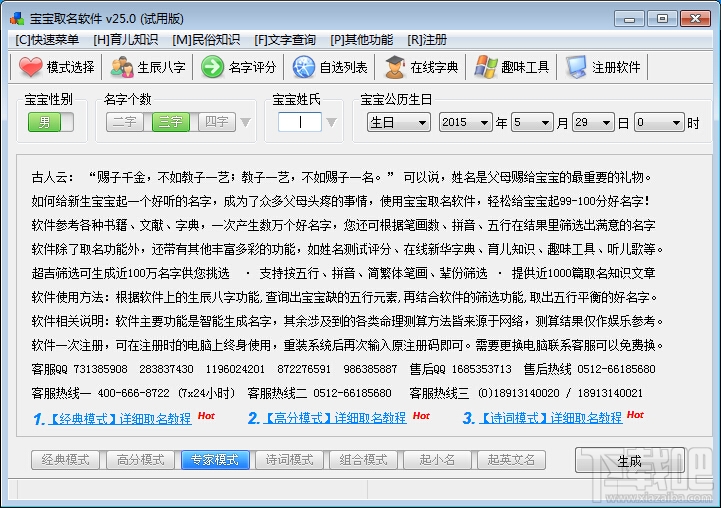721x508 pixels.
Task: Open 自选列表 via the globe icon
Action: [303, 67]
